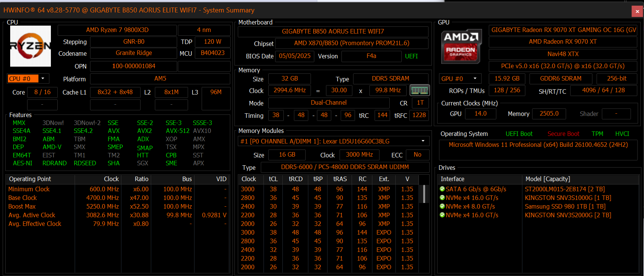Click the AMD Ryzen 7 9800X3D name field
The width and height of the screenshot is (644, 276).
[x=117, y=30]
